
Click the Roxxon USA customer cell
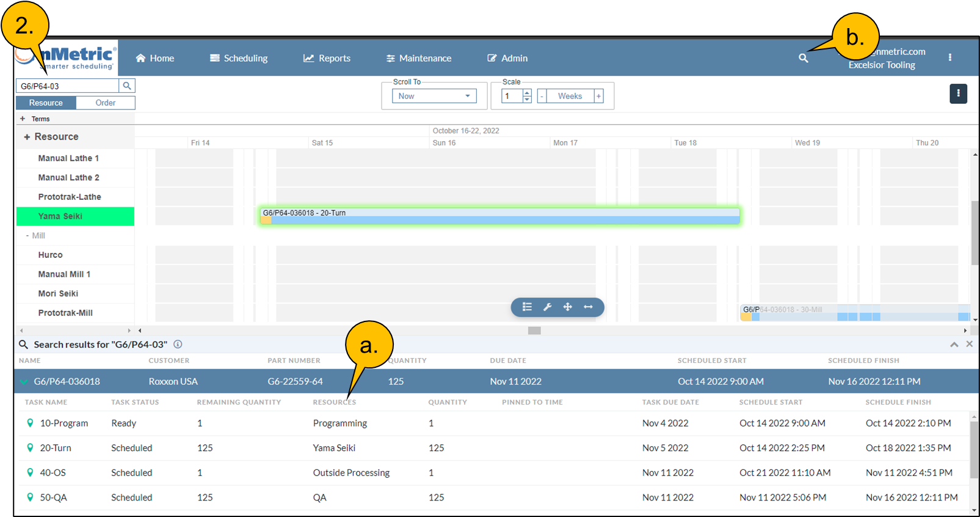[x=173, y=381]
